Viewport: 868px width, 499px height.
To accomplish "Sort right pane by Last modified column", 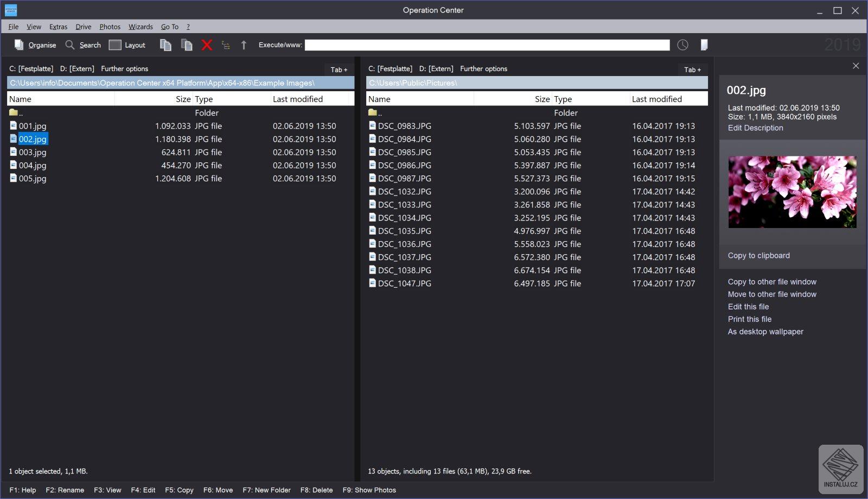I will tap(669, 99).
